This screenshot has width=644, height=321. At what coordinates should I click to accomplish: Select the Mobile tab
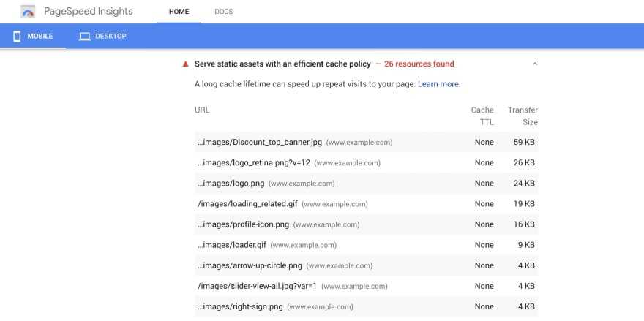pyautogui.click(x=33, y=36)
